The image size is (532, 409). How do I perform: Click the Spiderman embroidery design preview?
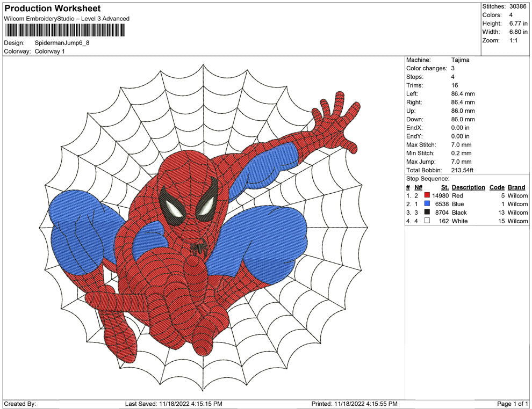point(204,227)
